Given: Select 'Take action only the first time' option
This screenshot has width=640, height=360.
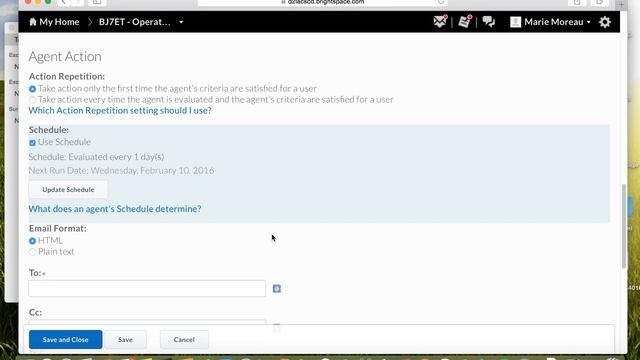Looking at the screenshot, I should coord(32,89).
